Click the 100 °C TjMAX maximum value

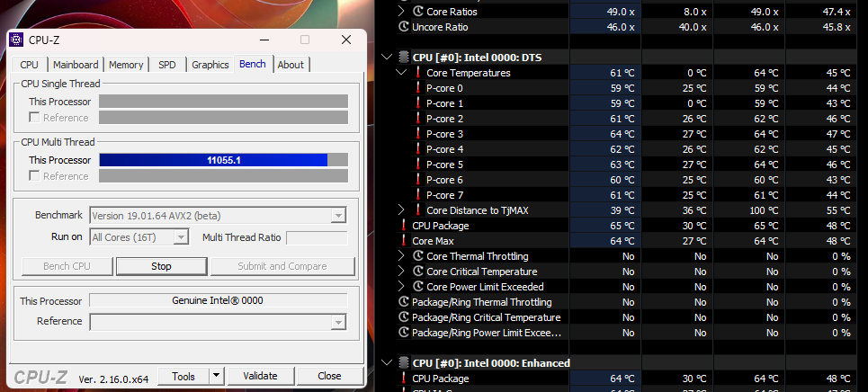pos(765,210)
